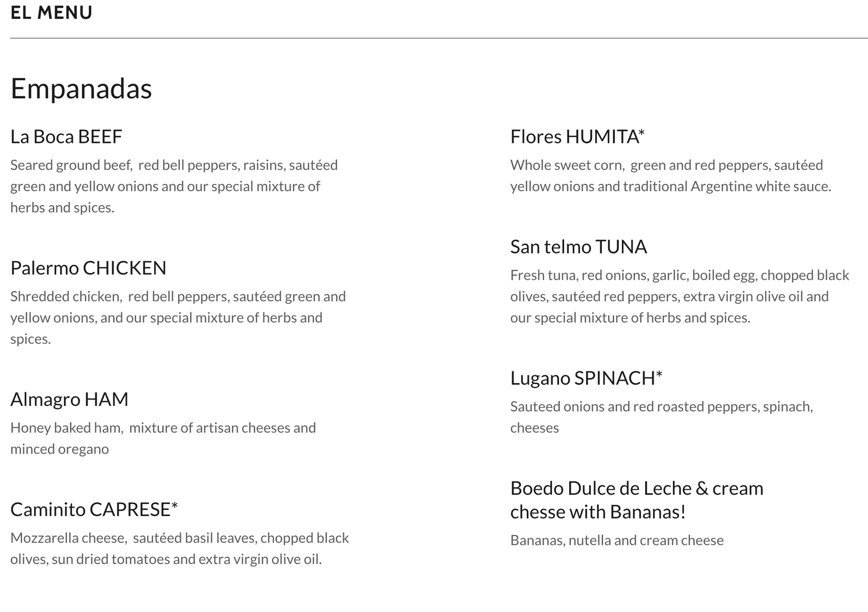Click the shredded chicken description text
This screenshot has width=868, height=612.
click(x=178, y=318)
